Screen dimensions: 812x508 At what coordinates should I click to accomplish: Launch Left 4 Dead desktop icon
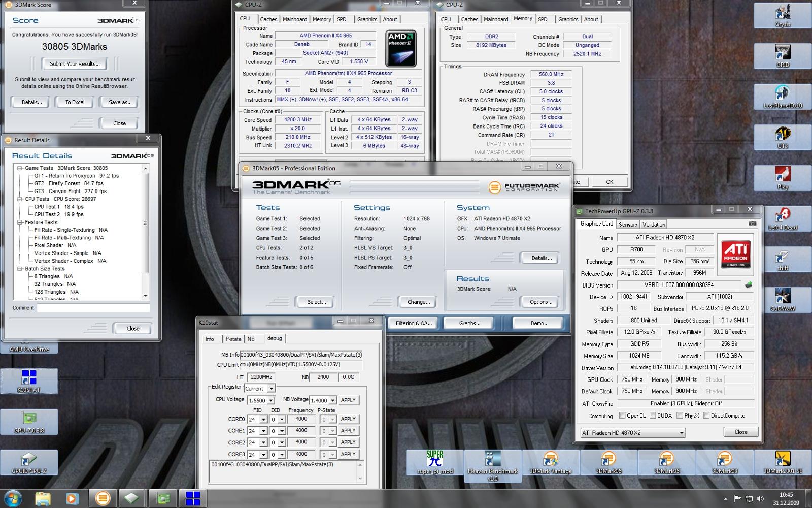pyautogui.click(x=782, y=219)
